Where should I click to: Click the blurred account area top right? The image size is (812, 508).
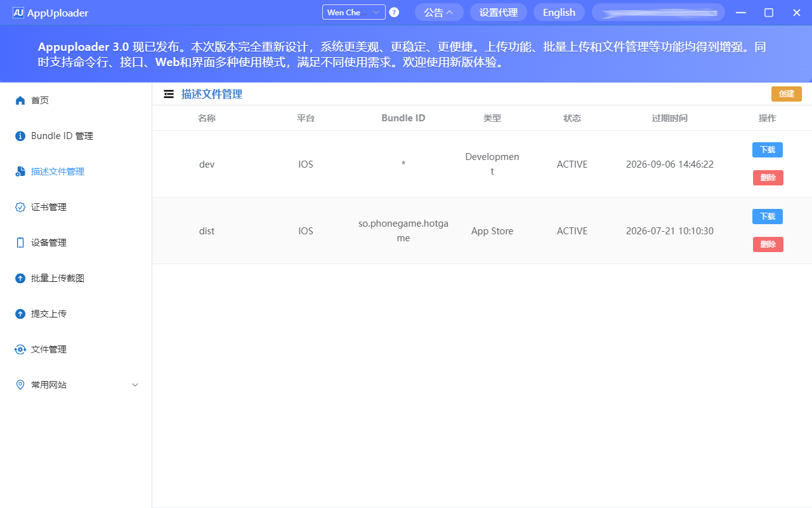pos(658,12)
